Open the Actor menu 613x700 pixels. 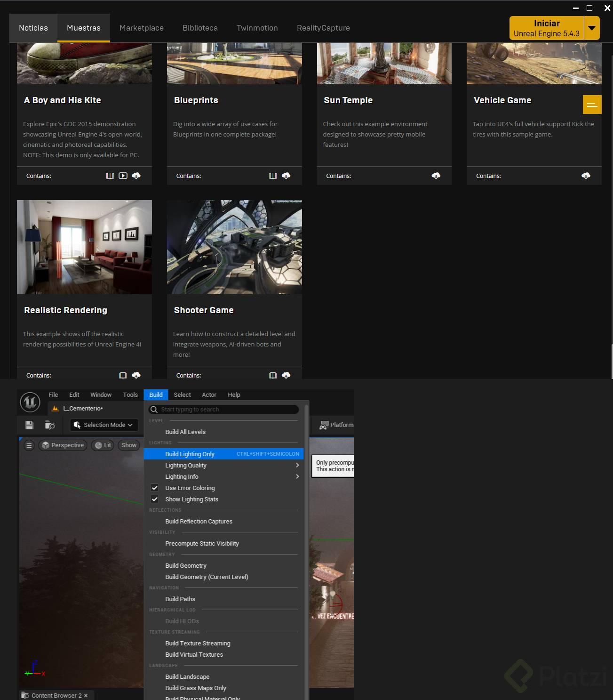click(209, 394)
